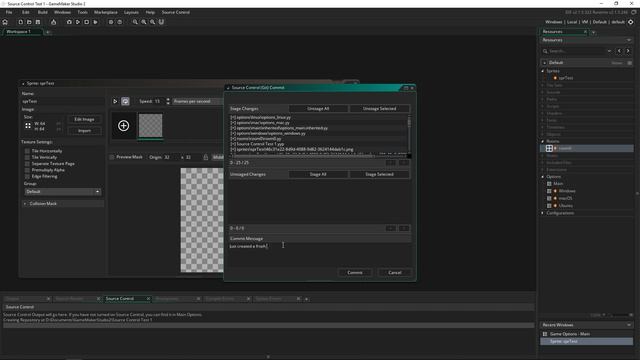Open Game Options toolbar icon

coord(111,22)
